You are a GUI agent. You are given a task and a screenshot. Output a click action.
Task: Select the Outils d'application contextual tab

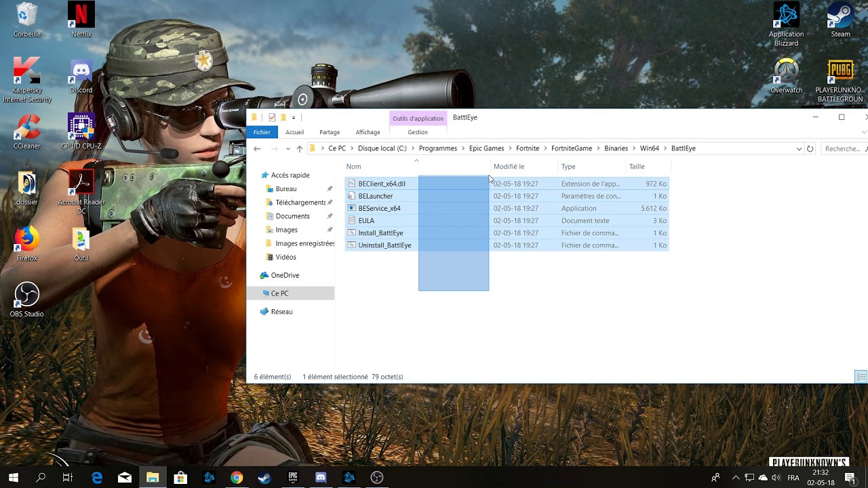click(418, 119)
